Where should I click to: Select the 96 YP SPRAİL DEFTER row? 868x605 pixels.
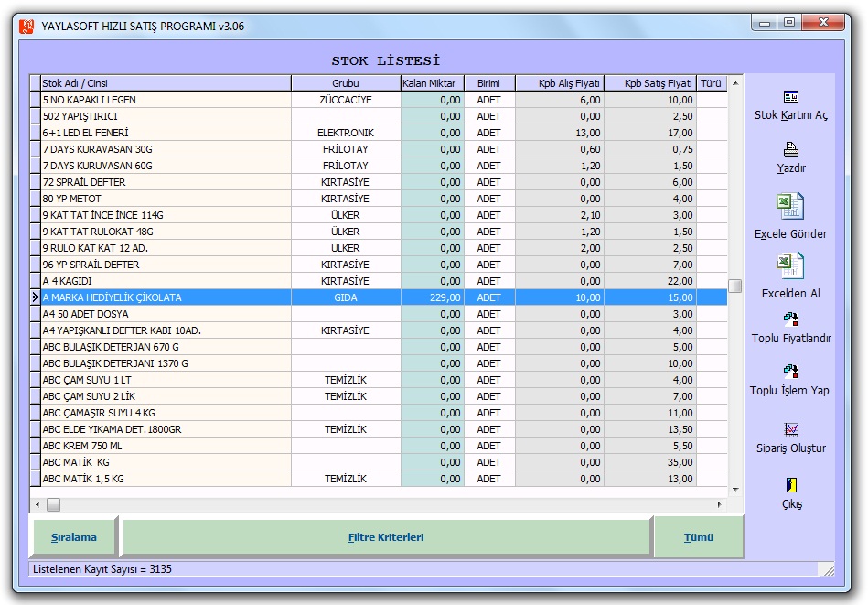tap(379, 265)
